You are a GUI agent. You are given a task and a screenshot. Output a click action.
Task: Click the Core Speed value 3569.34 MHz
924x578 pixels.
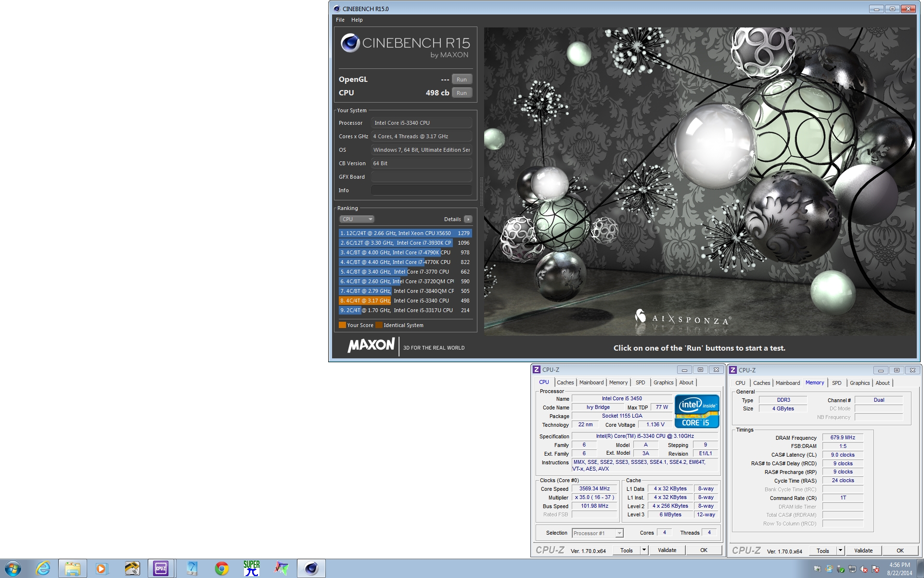pos(594,488)
